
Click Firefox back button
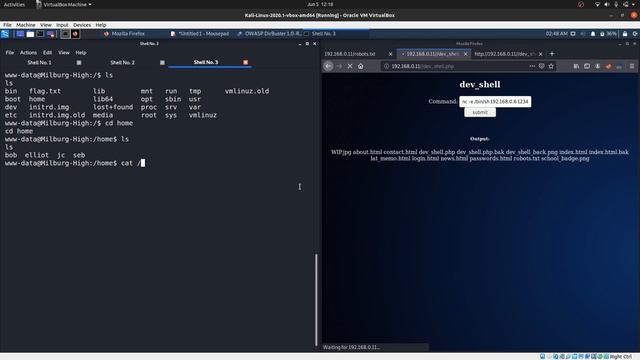[329, 66]
